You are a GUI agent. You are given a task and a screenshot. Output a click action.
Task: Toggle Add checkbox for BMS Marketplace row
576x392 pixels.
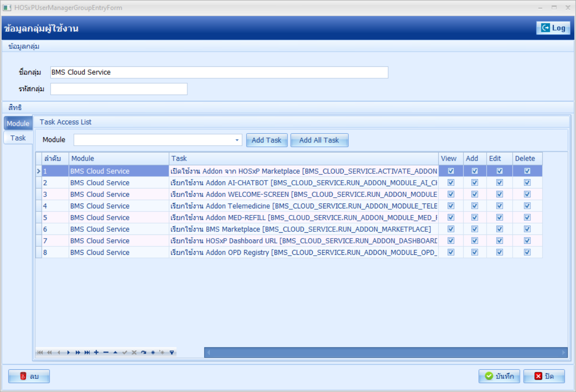(x=475, y=229)
